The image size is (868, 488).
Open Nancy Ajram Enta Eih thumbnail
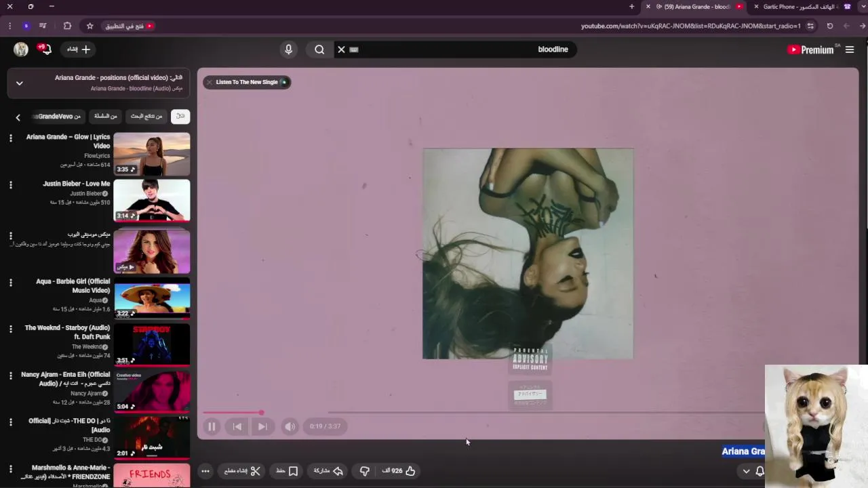click(152, 391)
